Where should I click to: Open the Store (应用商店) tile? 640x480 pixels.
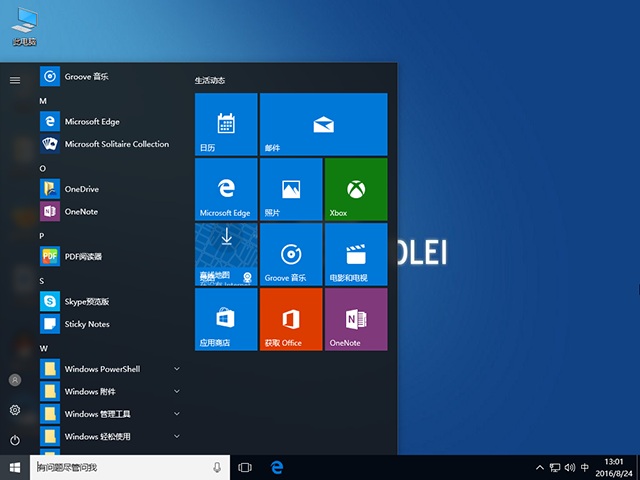coord(226,319)
